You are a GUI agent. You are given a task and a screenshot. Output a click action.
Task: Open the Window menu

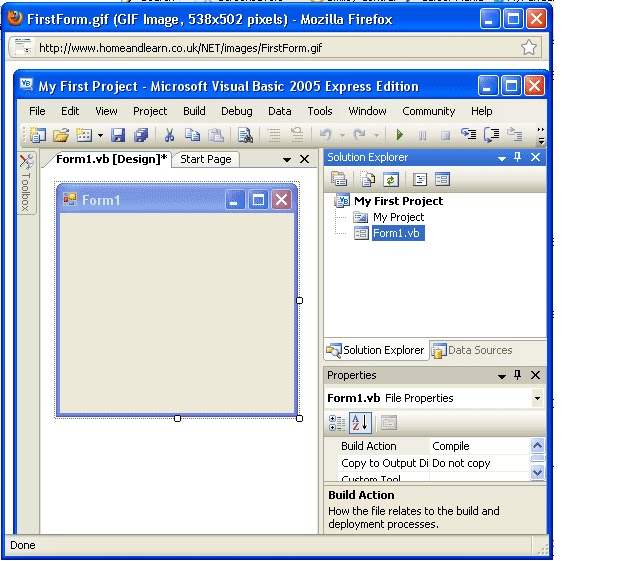(367, 111)
